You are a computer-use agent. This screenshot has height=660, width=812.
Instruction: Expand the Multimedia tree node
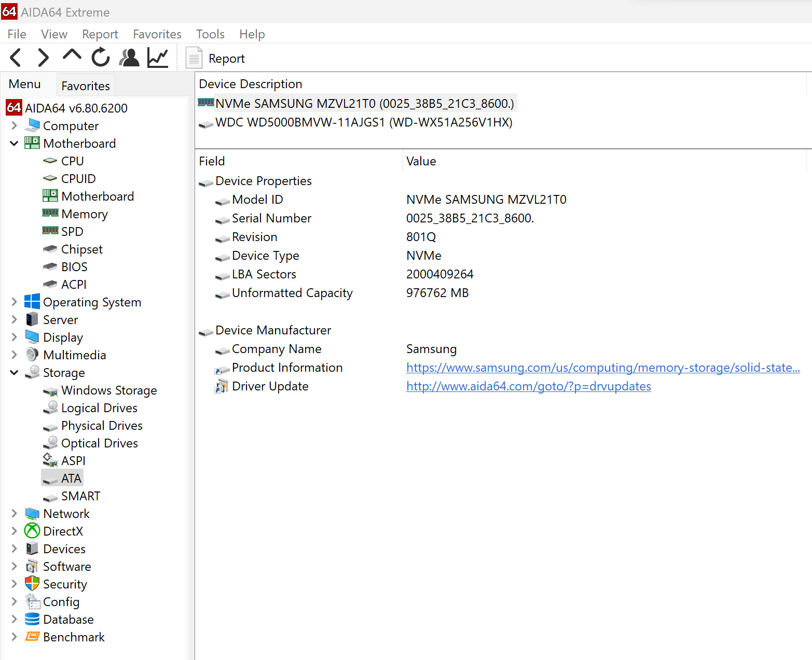point(14,355)
